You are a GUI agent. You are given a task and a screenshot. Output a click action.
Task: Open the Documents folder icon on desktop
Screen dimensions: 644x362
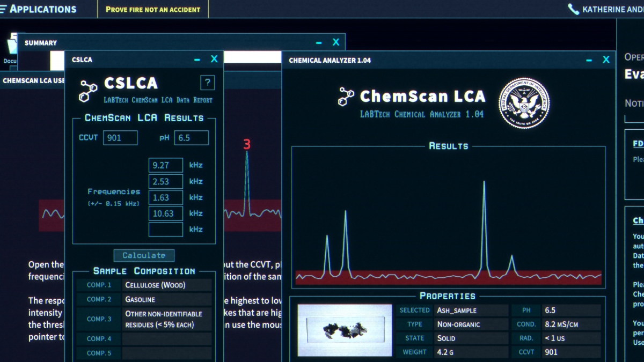click(12, 47)
